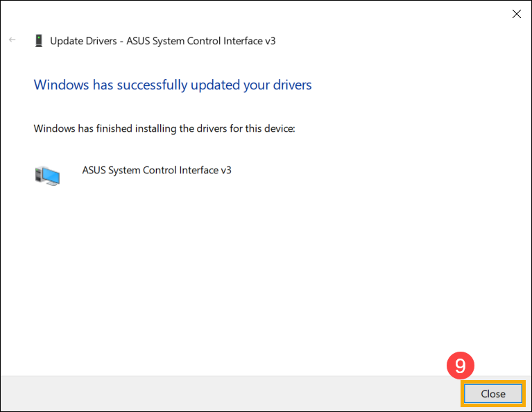Select the "ASUS System Control Interface v3" device name
The image size is (532, 412).
[157, 170]
